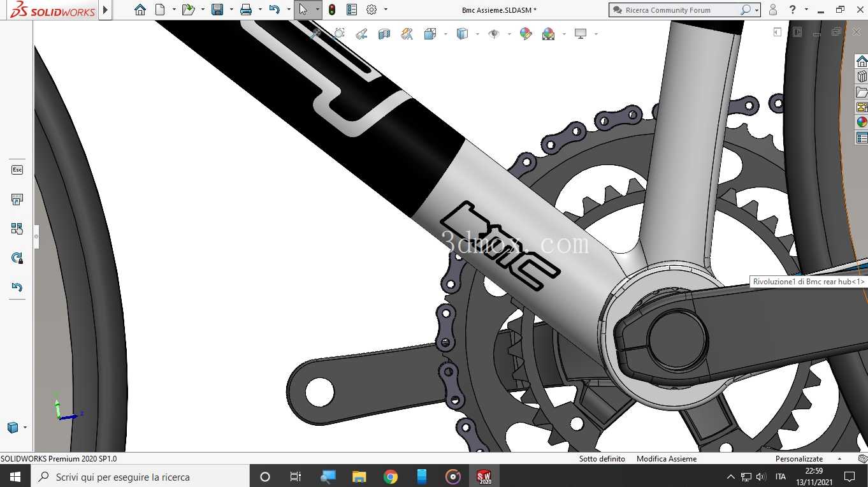Click the save-view icon below Esc

[x=17, y=200]
